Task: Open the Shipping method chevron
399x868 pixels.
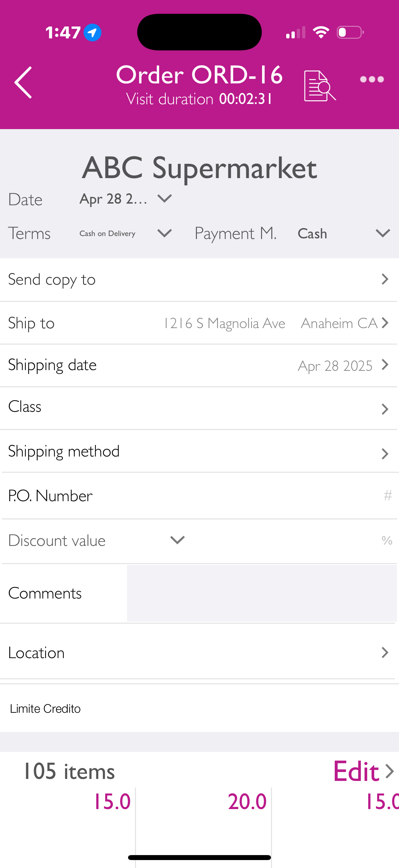Action: (385, 454)
